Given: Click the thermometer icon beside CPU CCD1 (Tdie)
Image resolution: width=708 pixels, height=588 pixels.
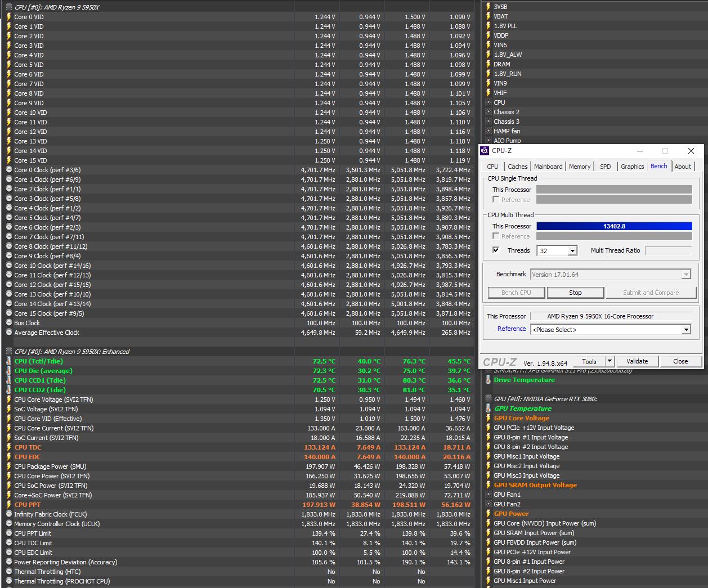Looking at the screenshot, I should coord(8,380).
